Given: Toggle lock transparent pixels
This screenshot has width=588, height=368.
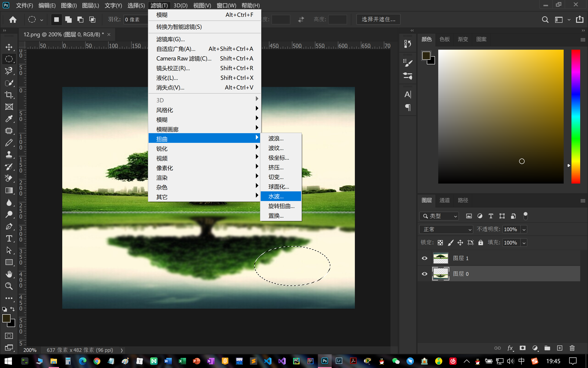Looking at the screenshot, I should pyautogui.click(x=440, y=243).
